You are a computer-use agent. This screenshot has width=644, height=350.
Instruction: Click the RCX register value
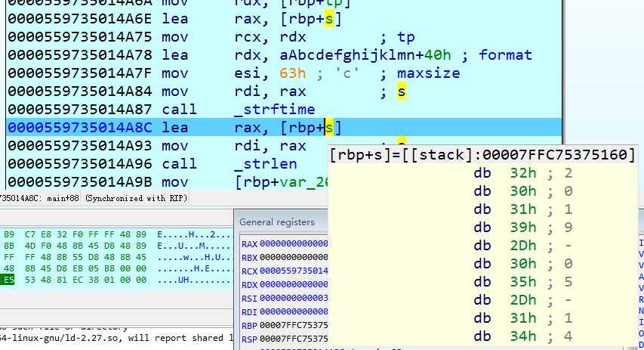click(x=294, y=271)
